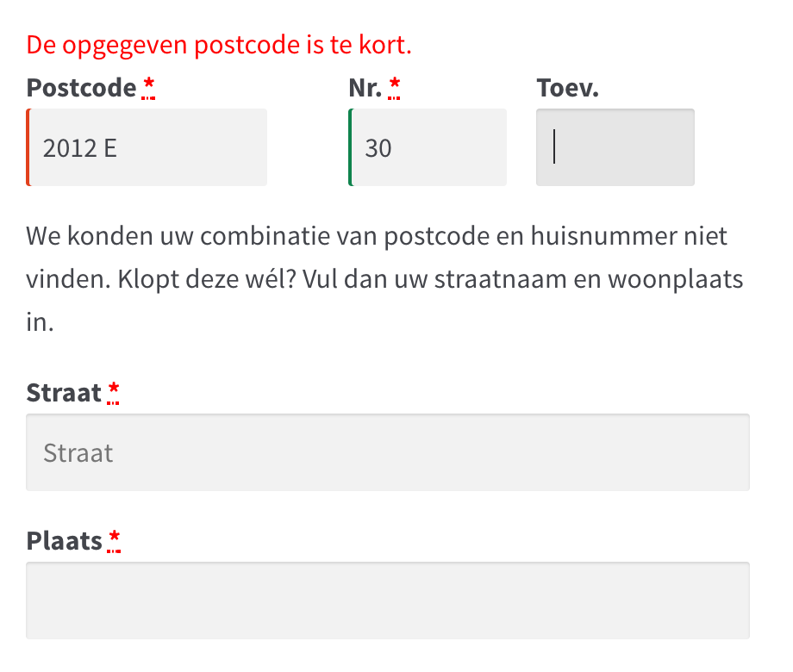Viewport: 793px width, 672px height.
Task: Click the required asterisk beside Plaats
Action: click(x=114, y=540)
